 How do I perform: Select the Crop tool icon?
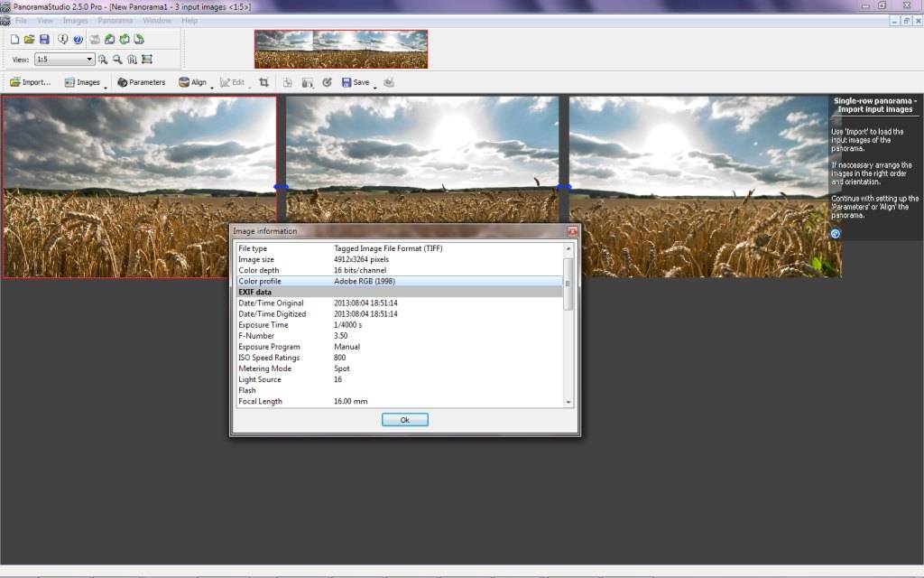tap(264, 82)
